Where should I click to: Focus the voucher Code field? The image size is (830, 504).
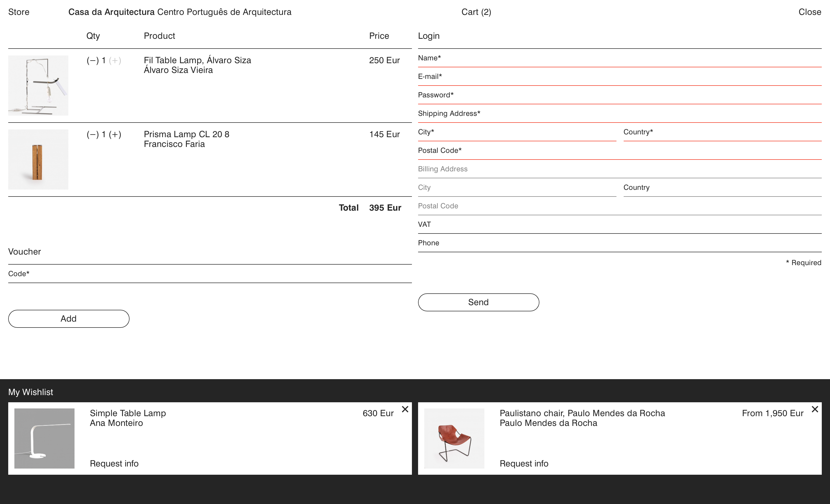click(x=209, y=274)
